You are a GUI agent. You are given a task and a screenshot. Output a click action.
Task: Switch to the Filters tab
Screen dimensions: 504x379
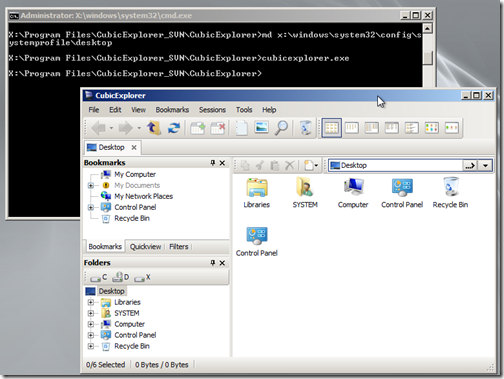[179, 246]
